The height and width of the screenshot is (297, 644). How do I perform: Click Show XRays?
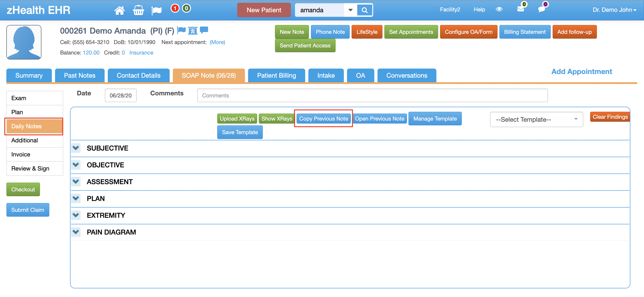[277, 119]
